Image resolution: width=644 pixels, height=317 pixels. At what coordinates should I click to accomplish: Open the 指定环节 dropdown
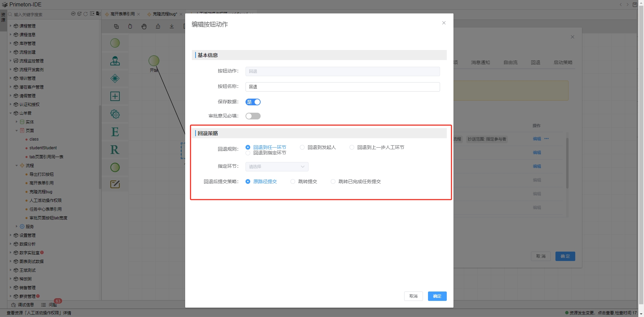coord(277,167)
